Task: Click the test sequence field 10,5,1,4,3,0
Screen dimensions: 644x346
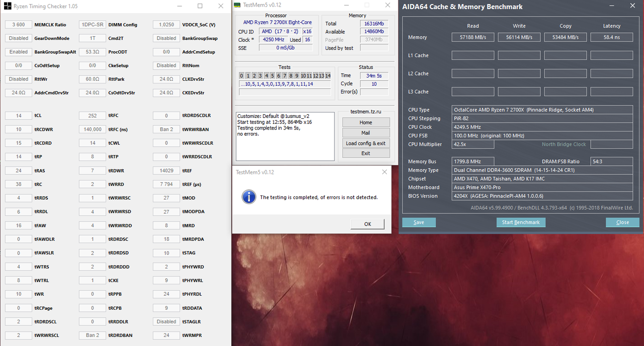Action: click(x=285, y=84)
